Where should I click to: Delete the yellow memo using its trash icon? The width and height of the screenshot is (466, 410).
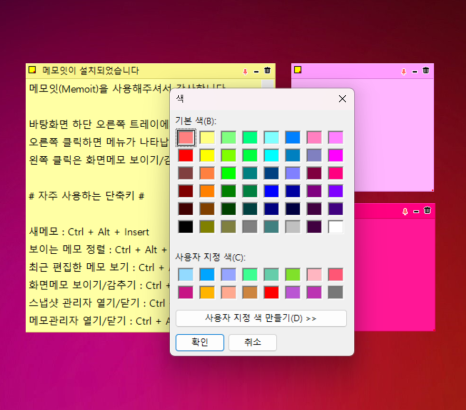click(267, 70)
